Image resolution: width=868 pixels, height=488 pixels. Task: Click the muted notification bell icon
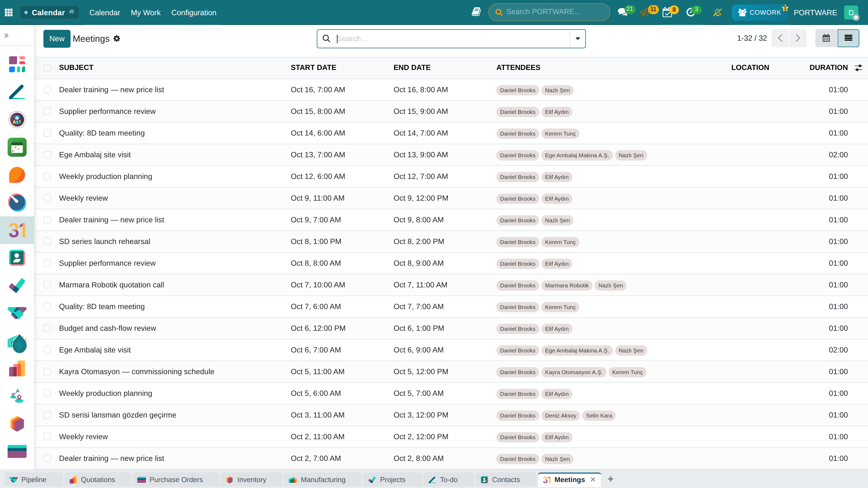[717, 12]
